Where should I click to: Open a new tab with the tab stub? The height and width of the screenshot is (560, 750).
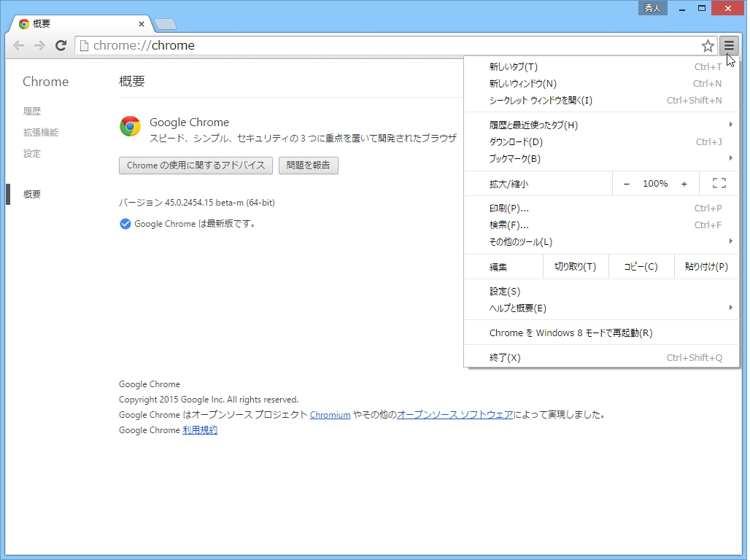click(x=165, y=23)
